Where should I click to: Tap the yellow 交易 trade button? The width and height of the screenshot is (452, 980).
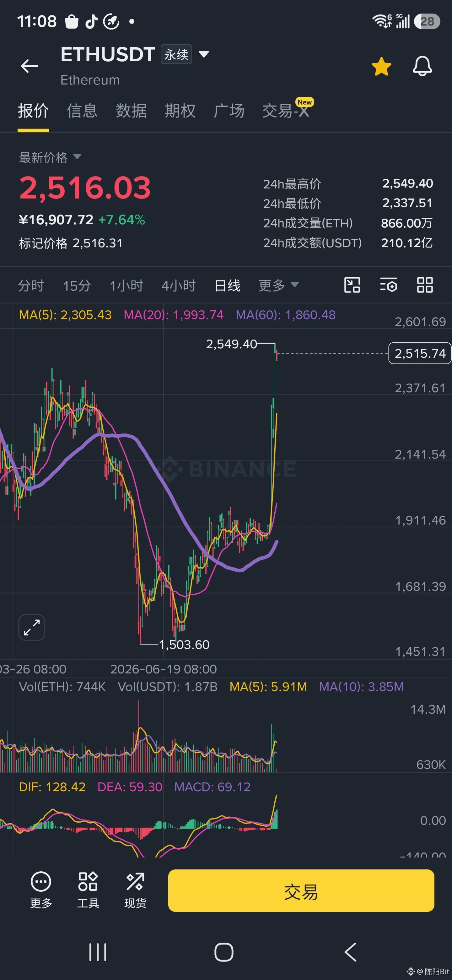301,890
